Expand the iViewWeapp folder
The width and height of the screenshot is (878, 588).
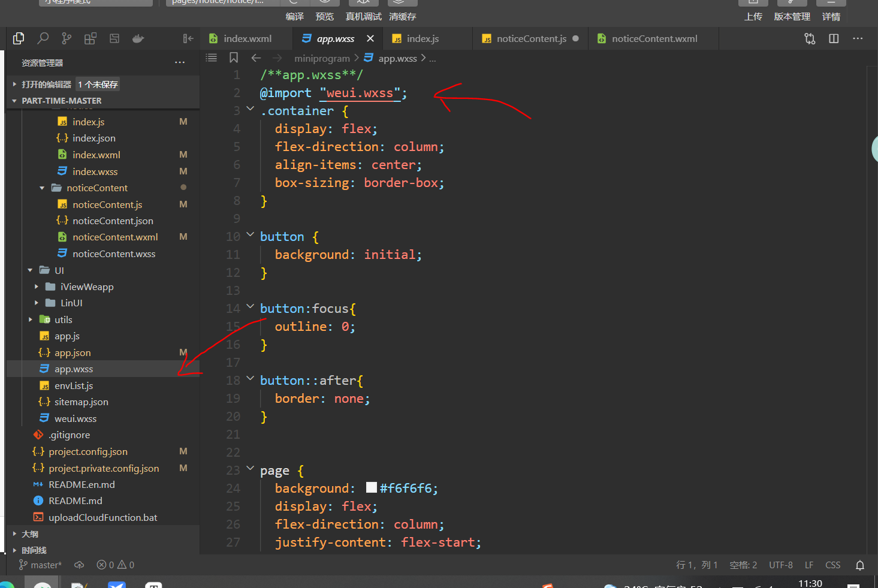point(37,287)
